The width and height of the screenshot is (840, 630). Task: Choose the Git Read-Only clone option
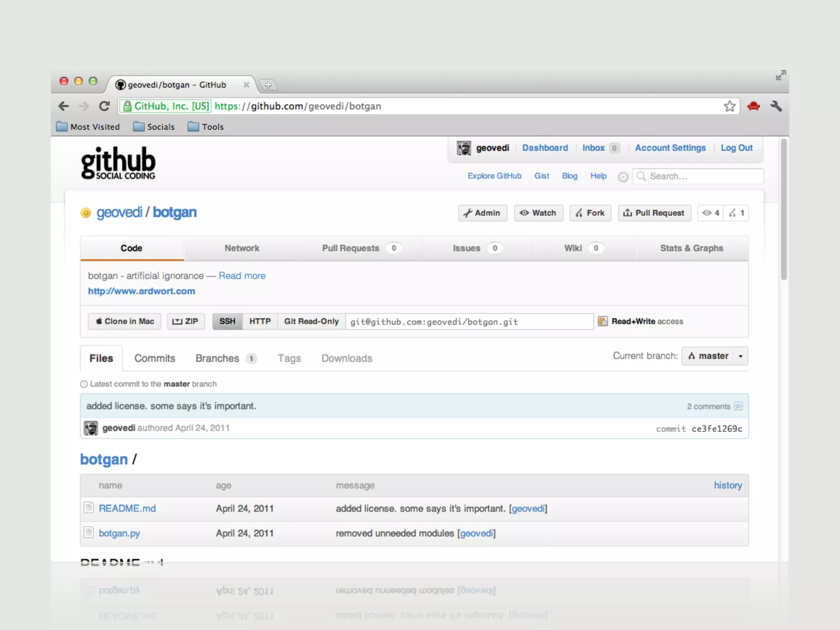311,321
